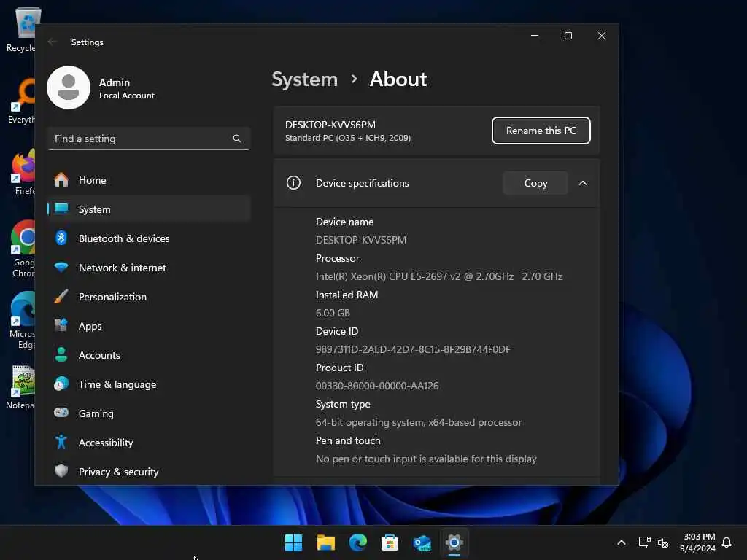Click the Gaming controller icon
747x560 pixels.
pos(61,413)
